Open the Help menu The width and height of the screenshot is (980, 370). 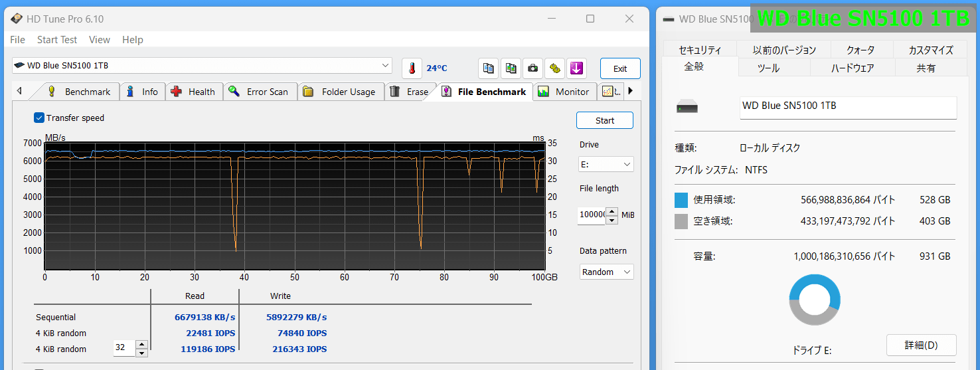[x=133, y=40]
